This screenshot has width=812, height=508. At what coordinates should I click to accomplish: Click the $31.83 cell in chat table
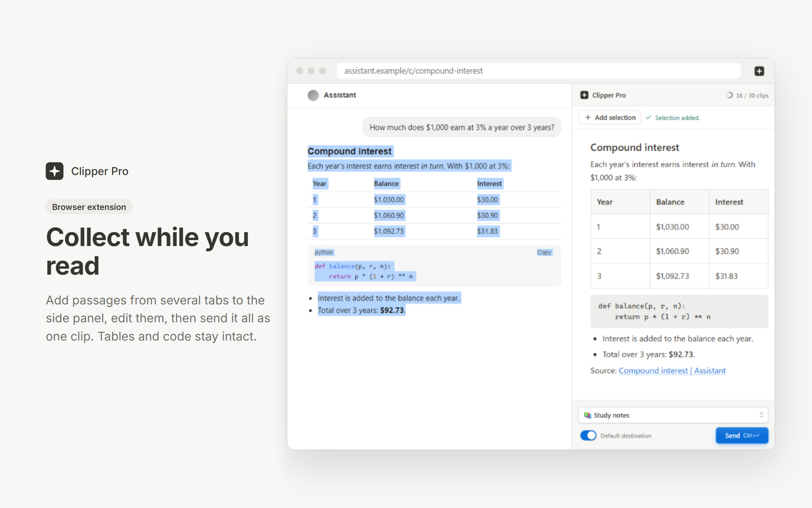tap(487, 231)
